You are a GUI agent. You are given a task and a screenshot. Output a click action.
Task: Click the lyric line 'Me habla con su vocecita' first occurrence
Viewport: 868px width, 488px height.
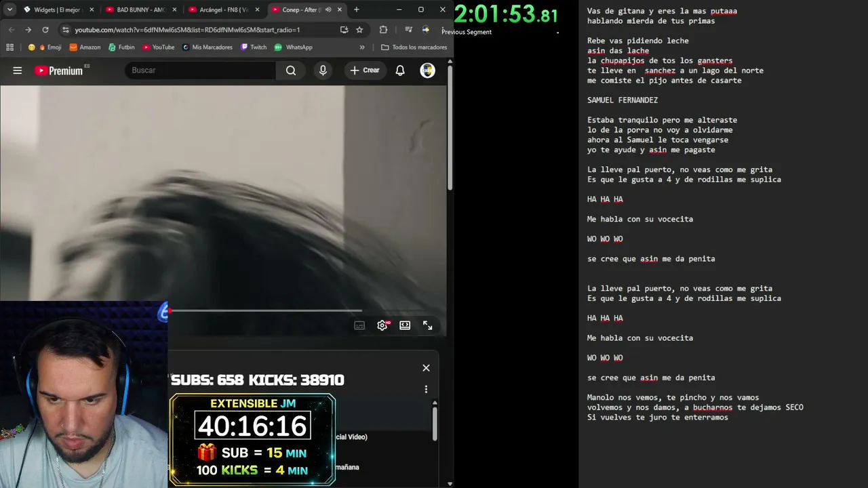640,219
